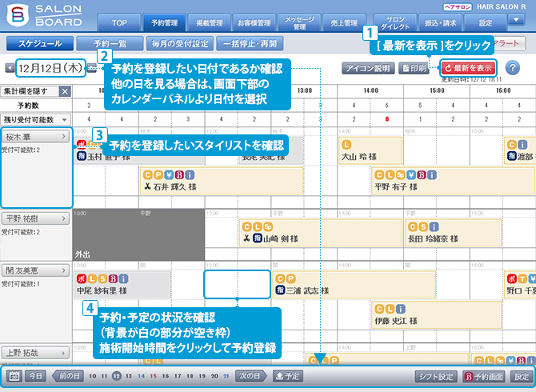Go to previous day with left arrow

(10, 68)
